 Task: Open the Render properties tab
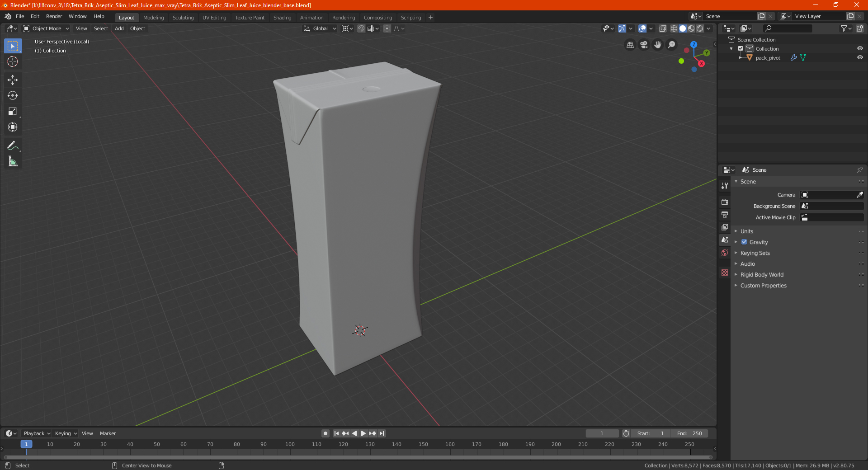pyautogui.click(x=725, y=202)
